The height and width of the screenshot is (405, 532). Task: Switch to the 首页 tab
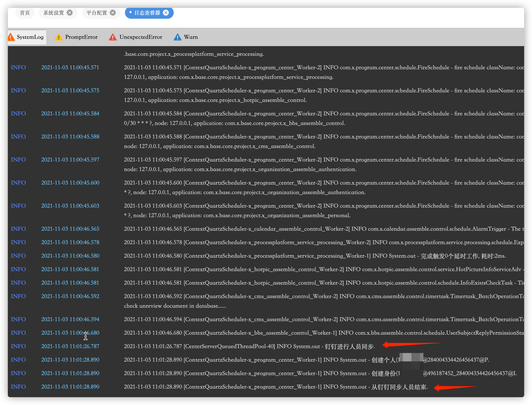(25, 13)
